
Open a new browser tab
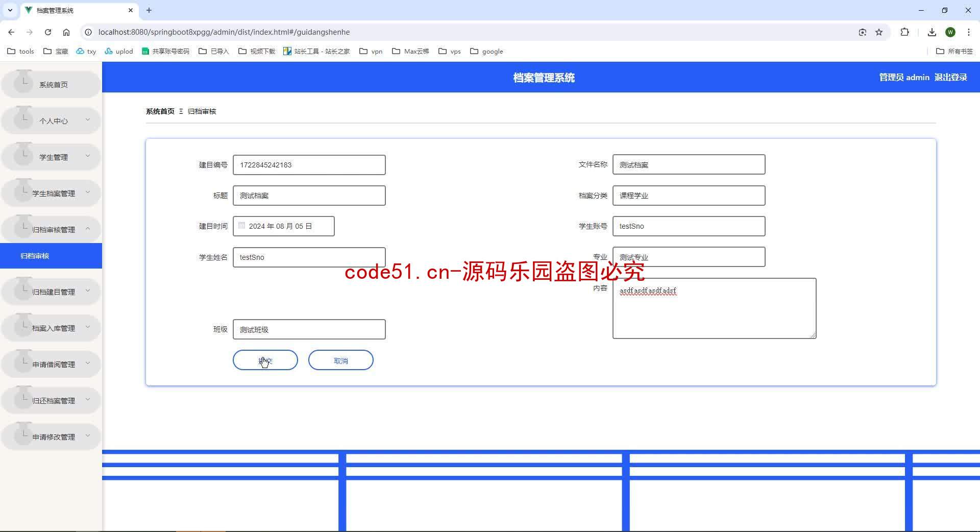click(149, 10)
